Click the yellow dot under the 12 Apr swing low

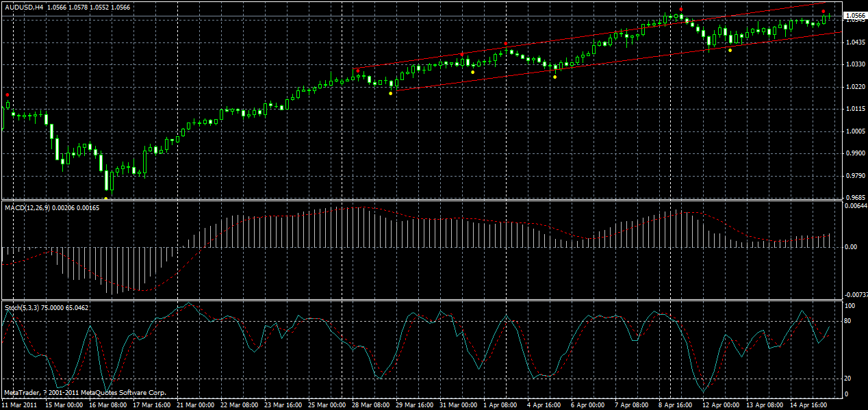[x=729, y=49]
